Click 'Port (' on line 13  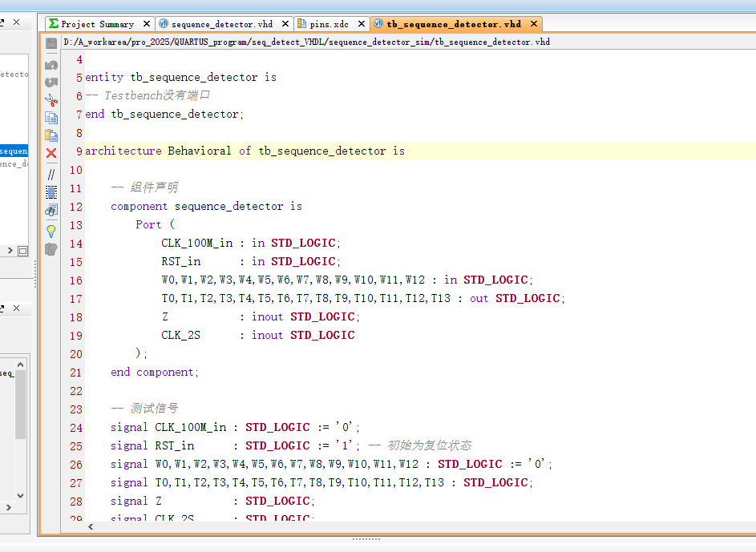click(156, 224)
